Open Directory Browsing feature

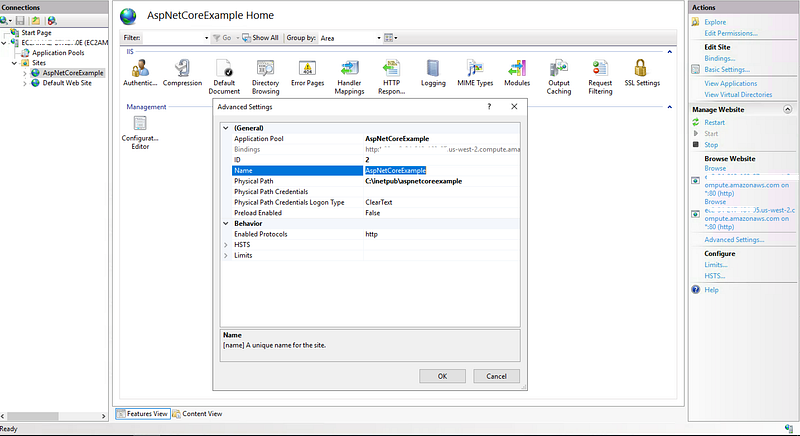[265, 76]
